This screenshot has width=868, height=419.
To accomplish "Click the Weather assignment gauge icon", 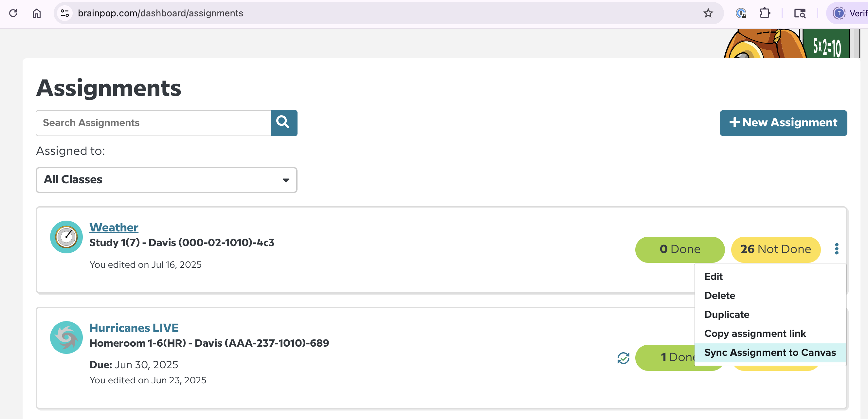I will (66, 237).
